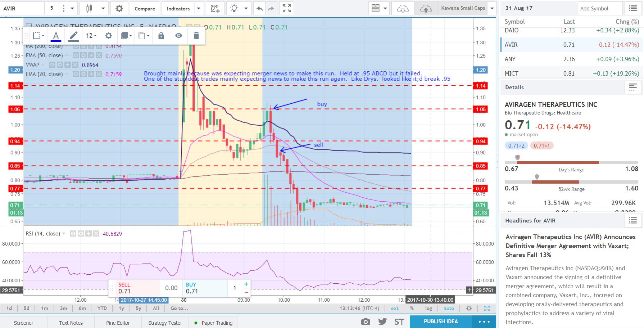This screenshot has height=328, width=644.
Task: Open the Indicators dialog
Action: click(x=178, y=9)
